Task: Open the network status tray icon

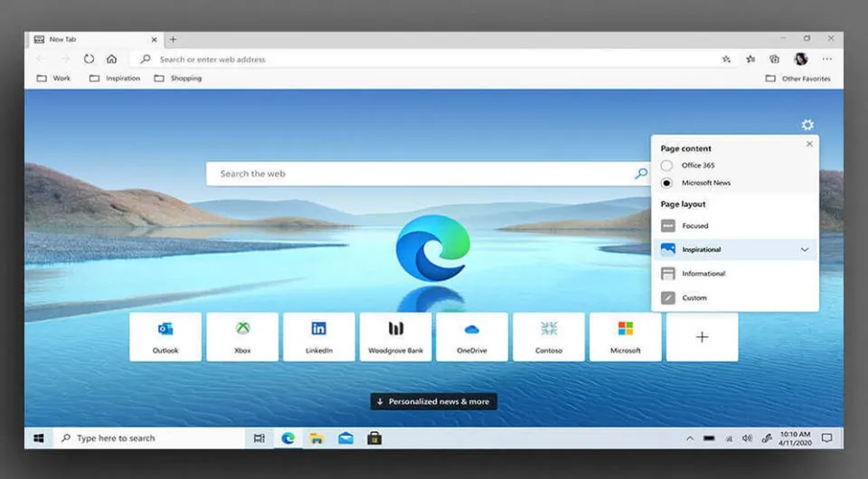Action: pos(729,438)
